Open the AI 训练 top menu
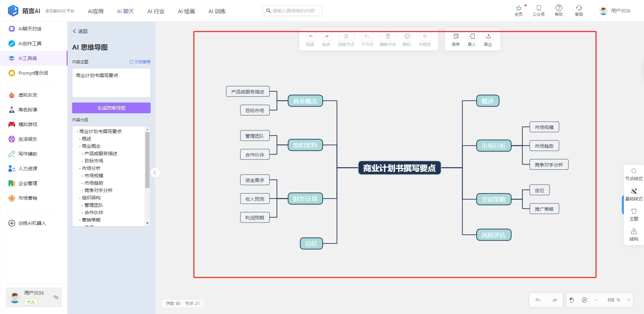This screenshot has height=314, width=644. pos(217,11)
